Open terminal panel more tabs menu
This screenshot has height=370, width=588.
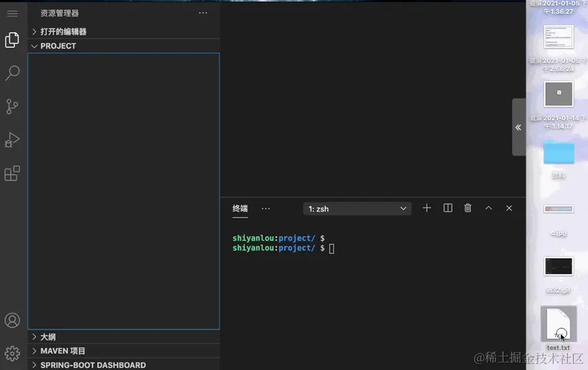[x=266, y=209]
